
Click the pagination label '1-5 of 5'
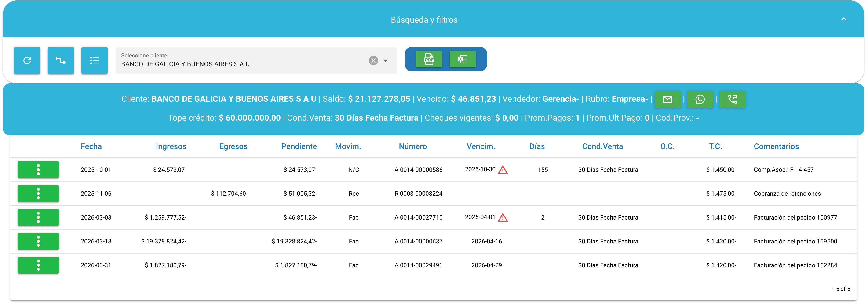[840, 289]
